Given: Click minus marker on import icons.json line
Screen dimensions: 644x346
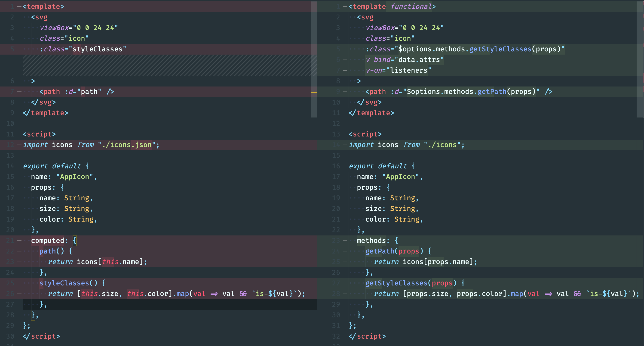Looking at the screenshot, I should 19,145.
